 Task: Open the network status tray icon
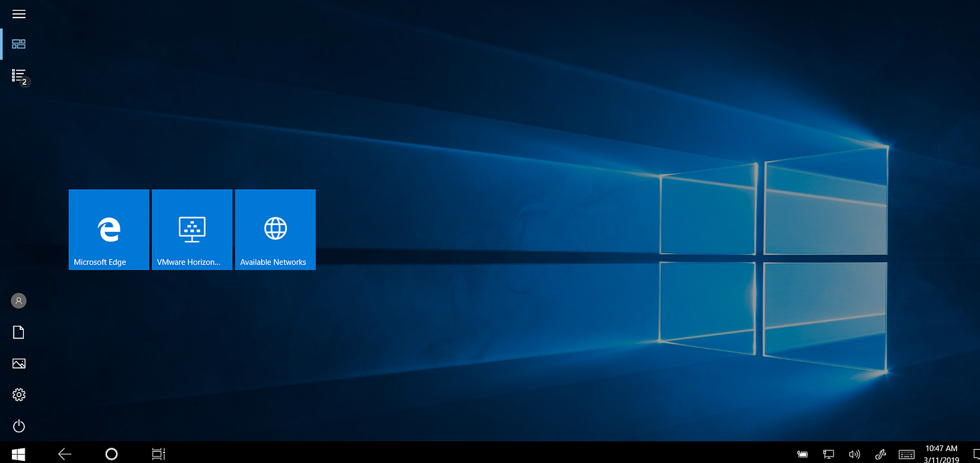[x=829, y=453]
